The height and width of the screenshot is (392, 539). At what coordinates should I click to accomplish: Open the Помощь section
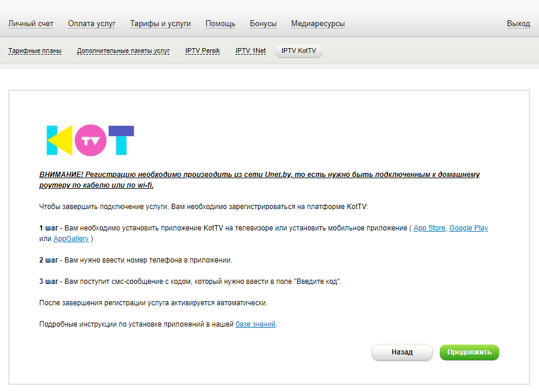pos(220,24)
